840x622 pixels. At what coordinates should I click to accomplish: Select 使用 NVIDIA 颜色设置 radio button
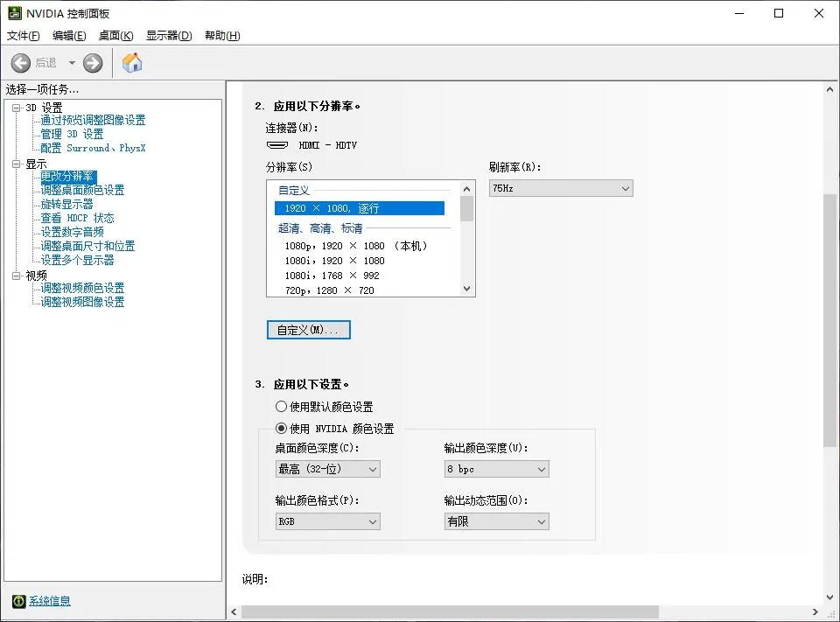(x=281, y=429)
